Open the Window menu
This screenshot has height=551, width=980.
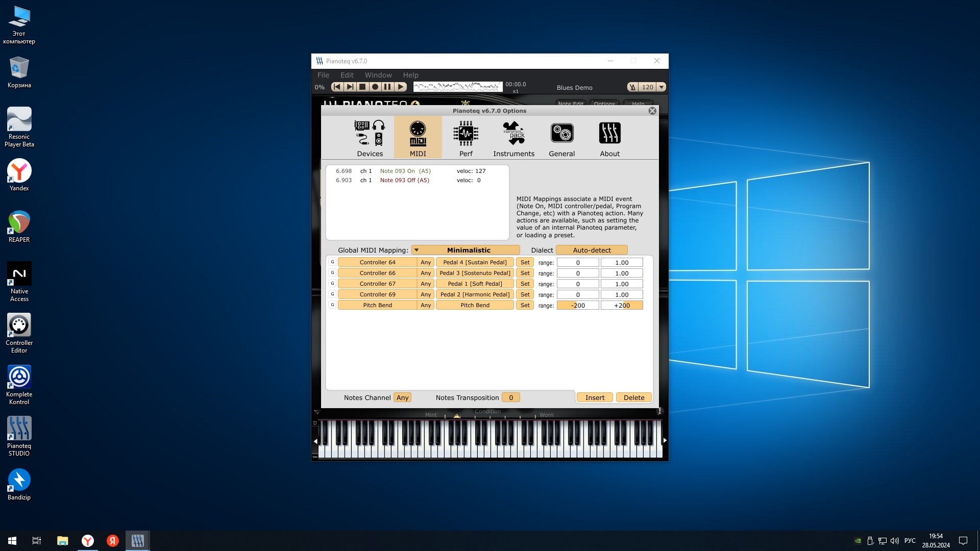(378, 75)
